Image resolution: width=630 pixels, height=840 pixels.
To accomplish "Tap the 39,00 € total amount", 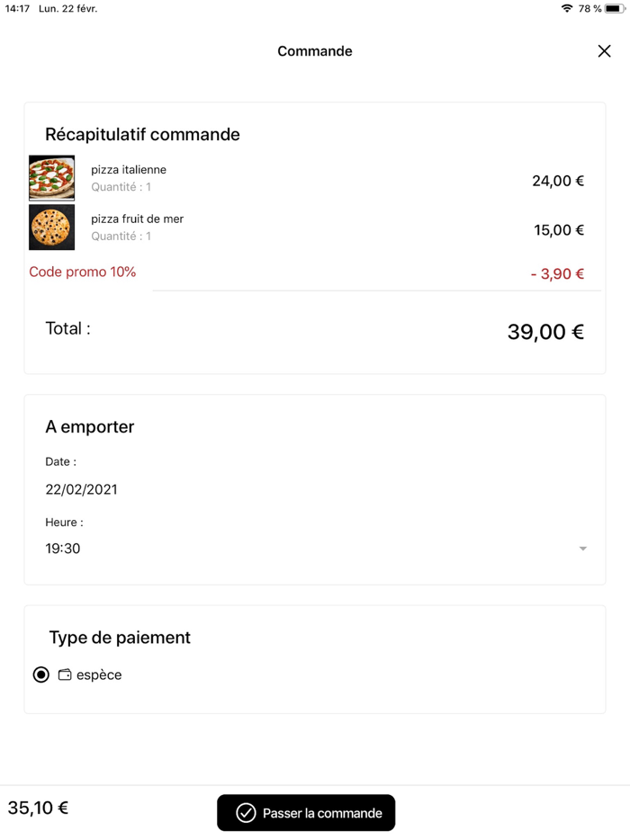I will tap(545, 332).
